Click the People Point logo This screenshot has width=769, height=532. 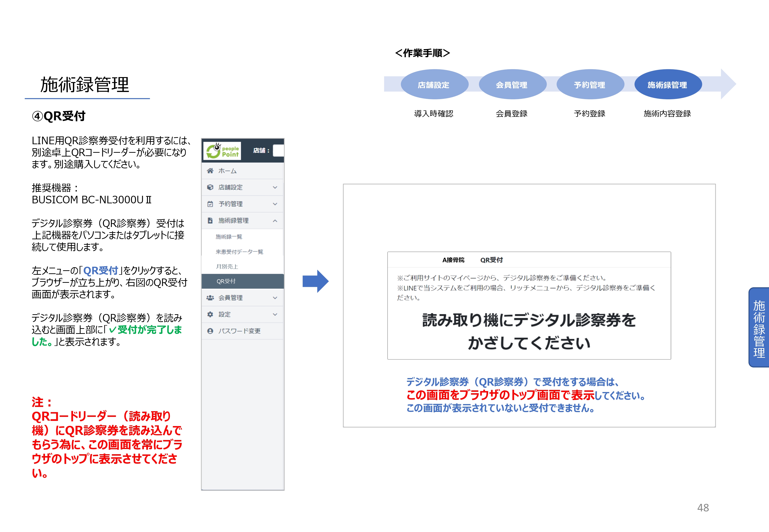click(x=222, y=151)
